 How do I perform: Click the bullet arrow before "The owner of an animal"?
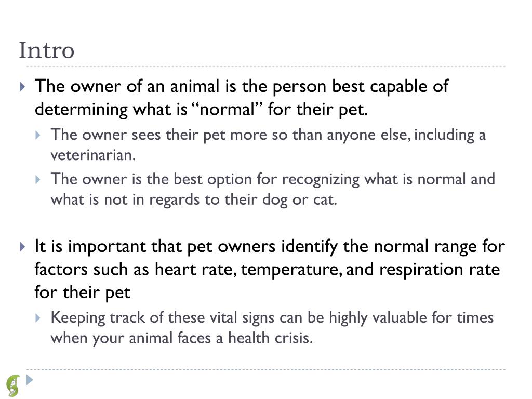[22, 87]
